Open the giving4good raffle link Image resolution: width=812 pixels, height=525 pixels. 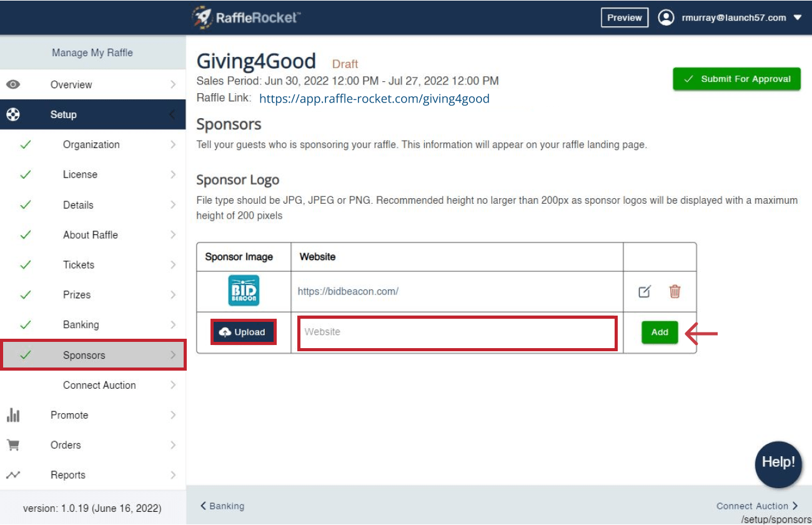click(x=374, y=99)
